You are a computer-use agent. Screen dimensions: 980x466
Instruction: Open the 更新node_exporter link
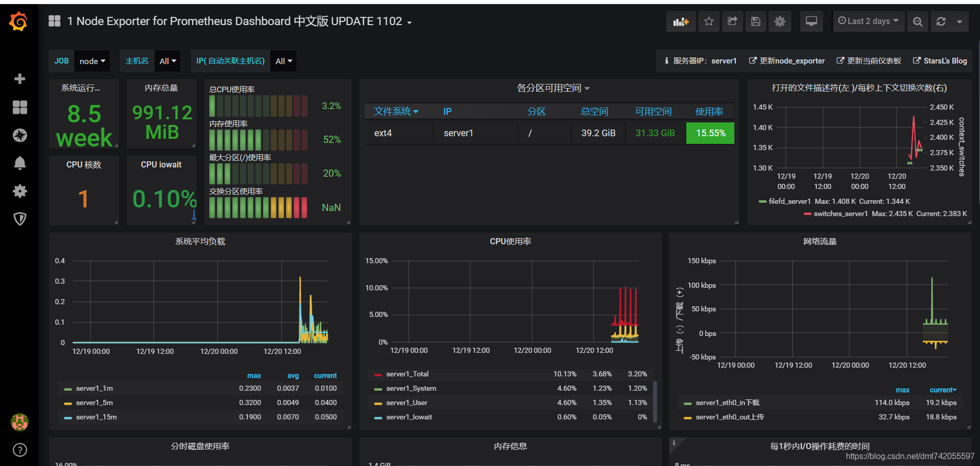[x=787, y=61]
